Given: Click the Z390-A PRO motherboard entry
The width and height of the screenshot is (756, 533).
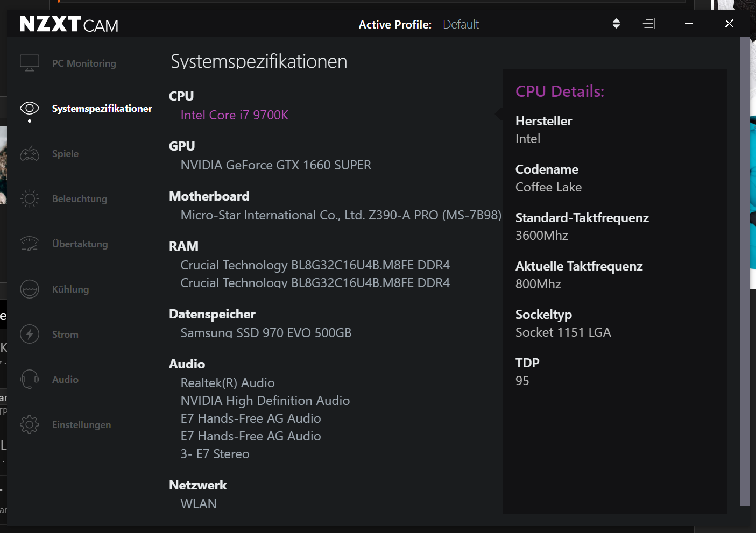Looking at the screenshot, I should tap(341, 215).
